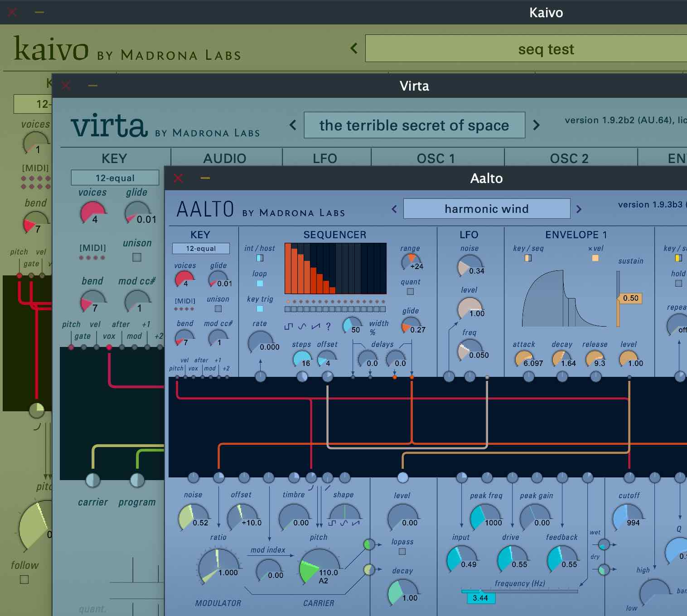The height and width of the screenshot is (616, 687).
Task: Click Virta program patcher input dial
Action: [137, 480]
